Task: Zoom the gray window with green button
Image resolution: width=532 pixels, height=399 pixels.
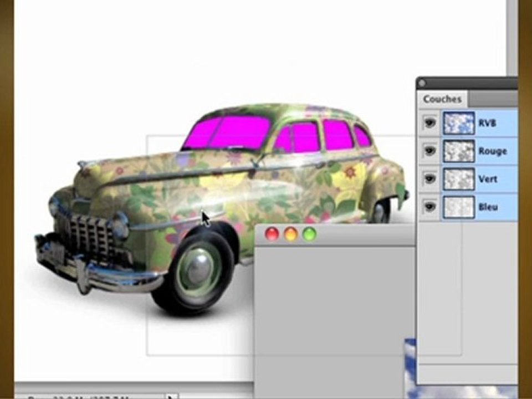Action: pyautogui.click(x=309, y=234)
